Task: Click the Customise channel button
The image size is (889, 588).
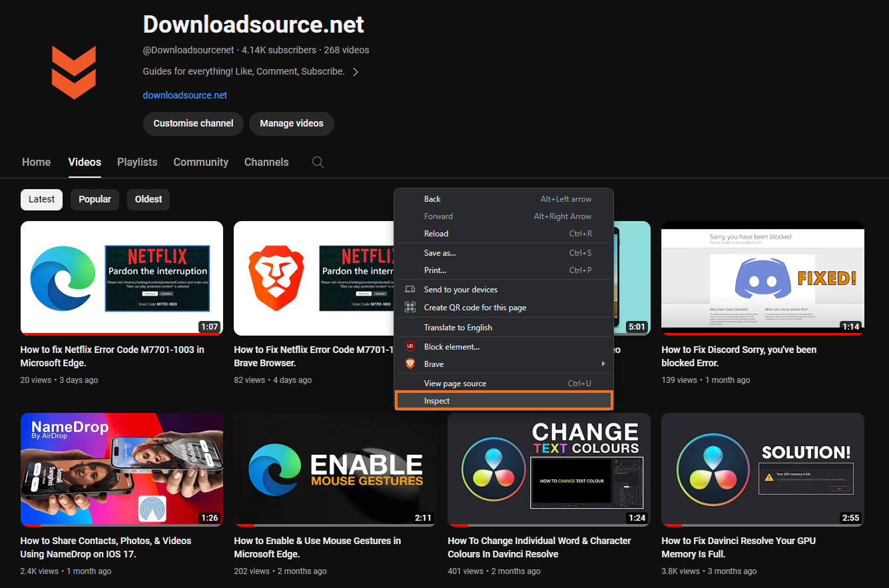Action: point(193,123)
